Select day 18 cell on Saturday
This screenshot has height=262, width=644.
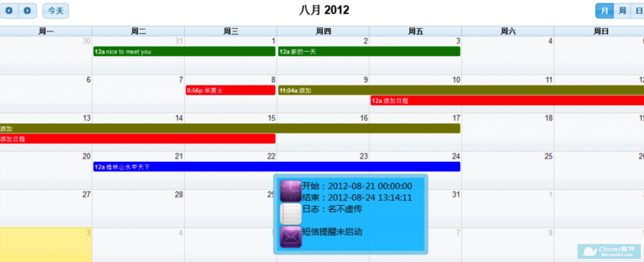click(508, 132)
